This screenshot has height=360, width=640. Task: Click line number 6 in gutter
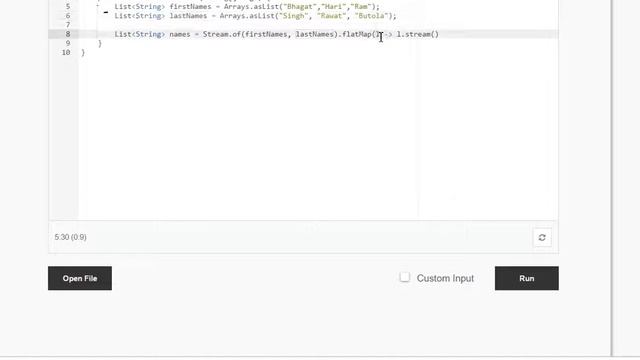(x=68, y=16)
